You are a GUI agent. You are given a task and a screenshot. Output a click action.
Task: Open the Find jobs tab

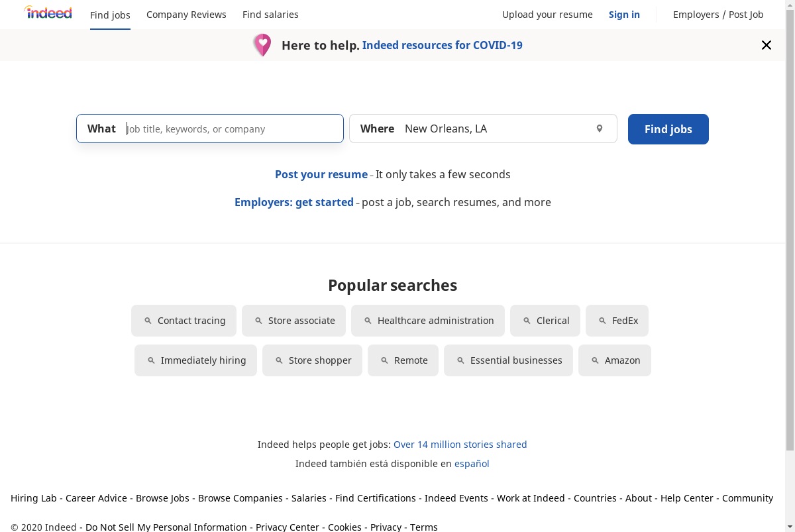(x=110, y=15)
